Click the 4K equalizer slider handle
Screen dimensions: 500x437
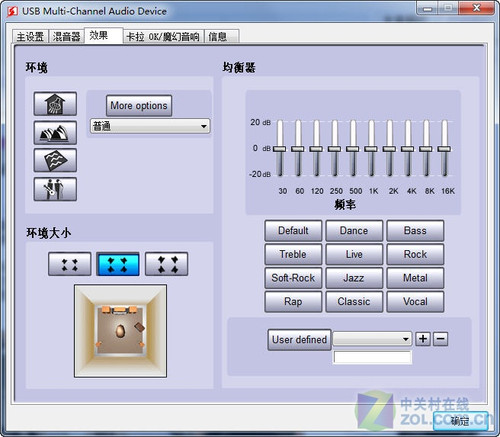(x=408, y=149)
